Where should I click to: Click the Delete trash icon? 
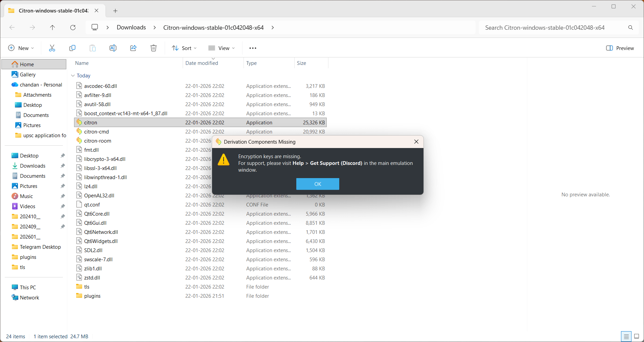point(154,48)
